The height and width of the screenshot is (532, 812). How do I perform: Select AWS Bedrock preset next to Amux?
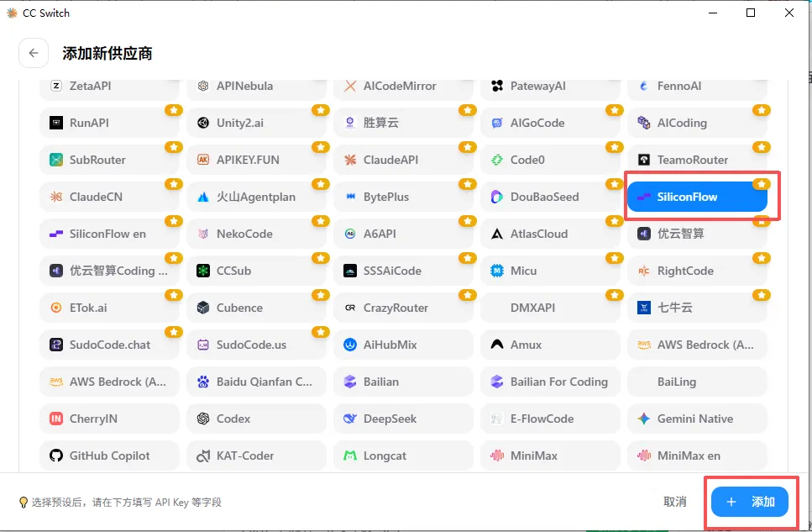point(697,345)
